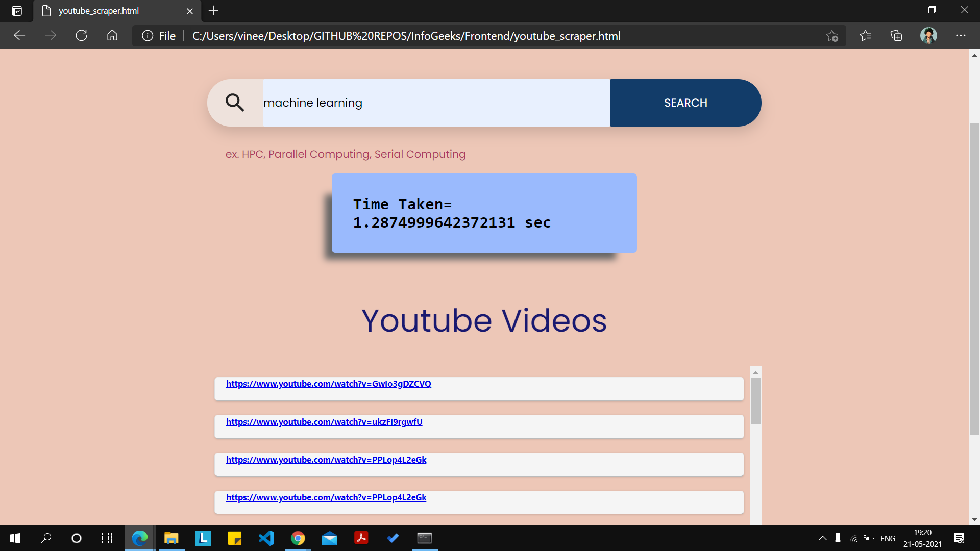Open the ukzFI9rgwfU YouTube video link
The width and height of the screenshot is (980, 551).
(324, 422)
